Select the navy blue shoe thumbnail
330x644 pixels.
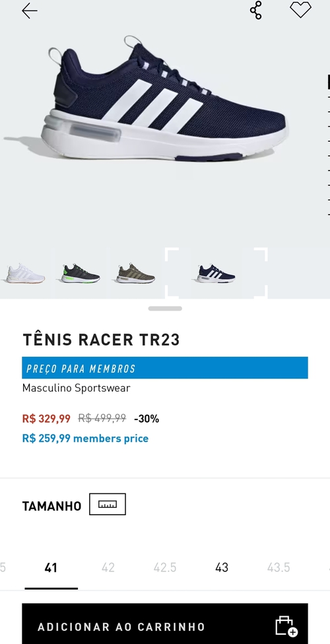click(216, 273)
